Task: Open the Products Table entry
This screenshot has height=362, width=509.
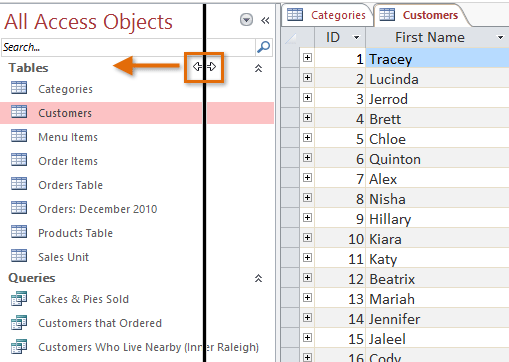Action: click(x=76, y=233)
